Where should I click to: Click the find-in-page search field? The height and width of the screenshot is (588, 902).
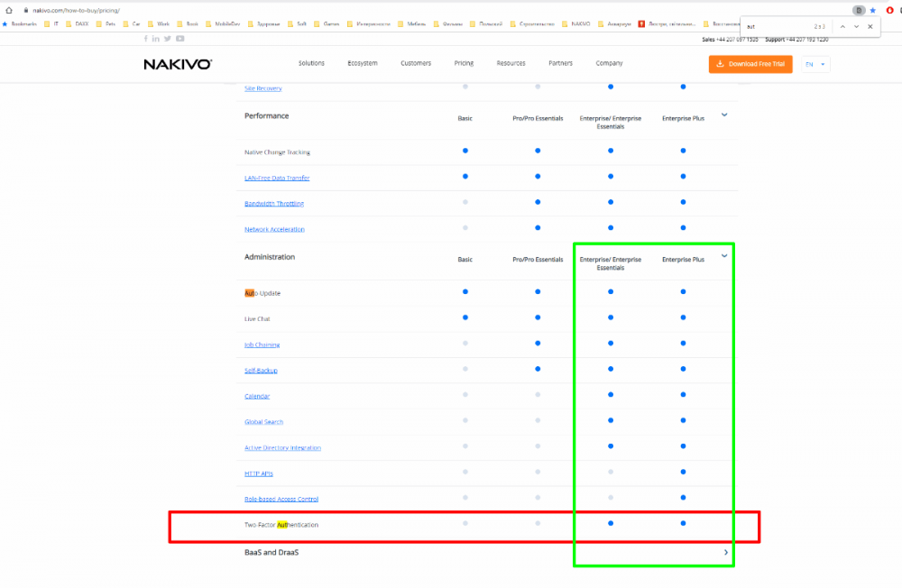pyautogui.click(x=777, y=26)
